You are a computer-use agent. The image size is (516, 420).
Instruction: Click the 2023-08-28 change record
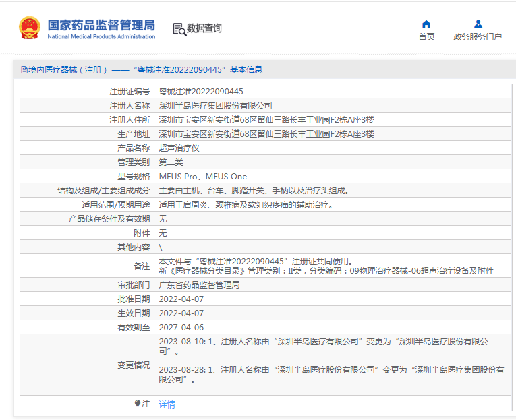(x=331, y=375)
